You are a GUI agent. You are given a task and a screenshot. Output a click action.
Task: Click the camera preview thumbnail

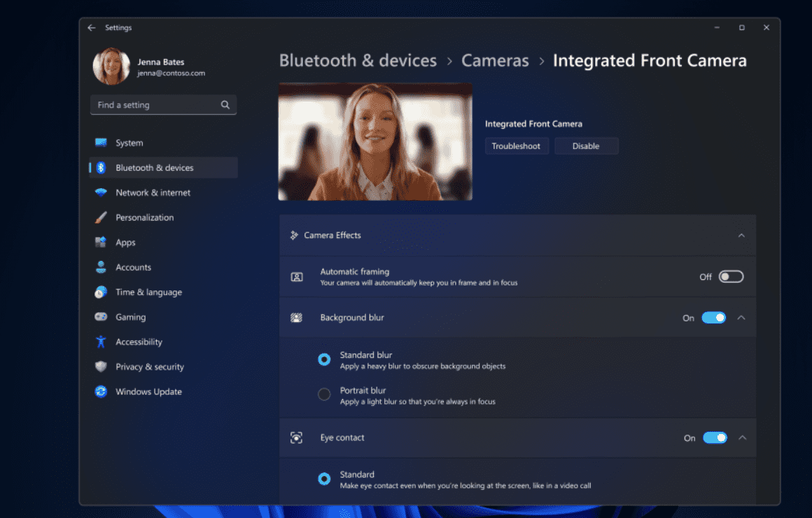coord(375,141)
